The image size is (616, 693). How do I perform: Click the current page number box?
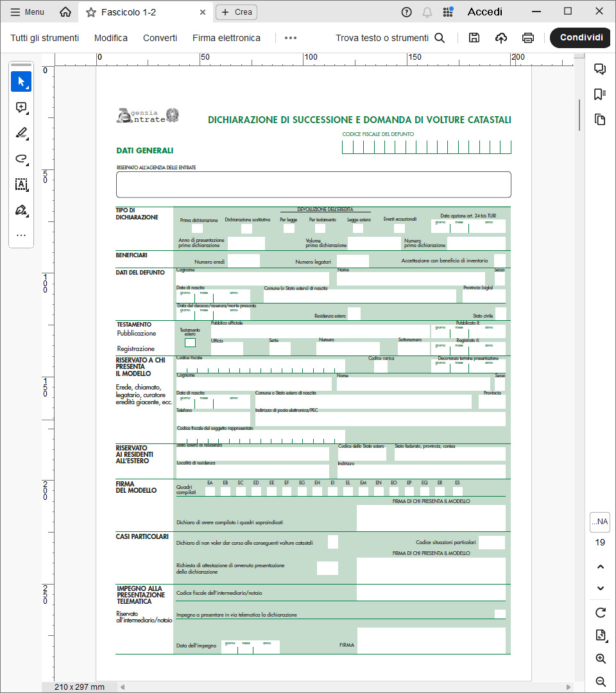600,522
